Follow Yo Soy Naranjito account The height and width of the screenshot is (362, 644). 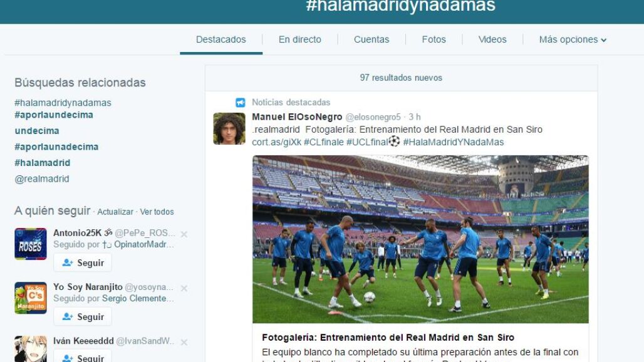[x=83, y=317]
